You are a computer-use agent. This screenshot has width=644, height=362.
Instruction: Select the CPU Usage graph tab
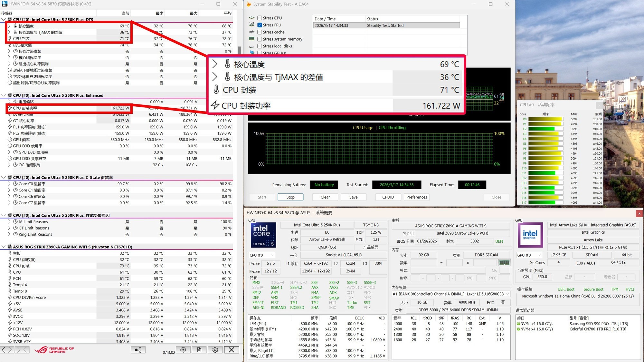pyautogui.click(x=363, y=128)
